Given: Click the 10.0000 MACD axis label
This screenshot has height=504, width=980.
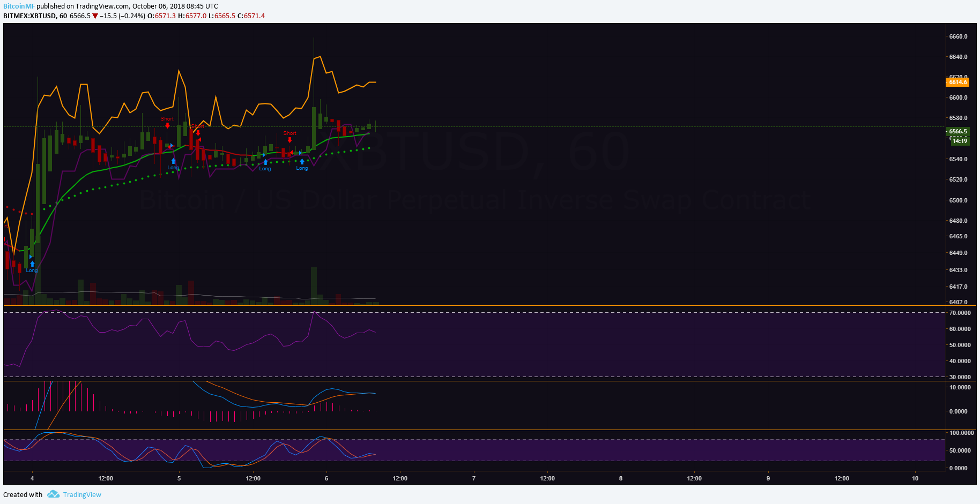Looking at the screenshot, I should click(960, 387).
